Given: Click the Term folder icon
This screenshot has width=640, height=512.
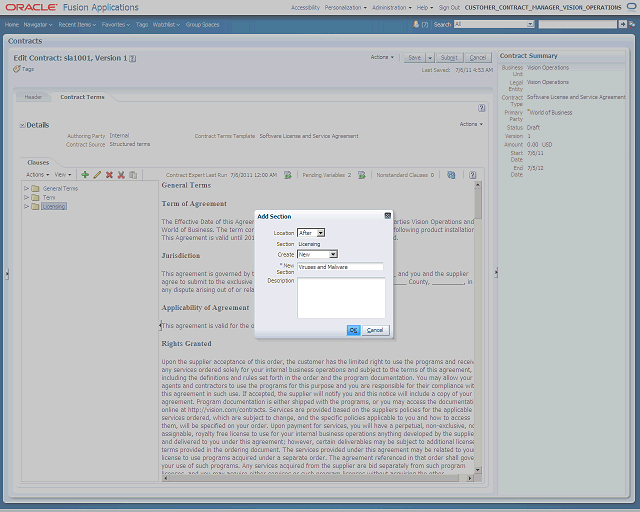Looking at the screenshot, I should point(36,197).
